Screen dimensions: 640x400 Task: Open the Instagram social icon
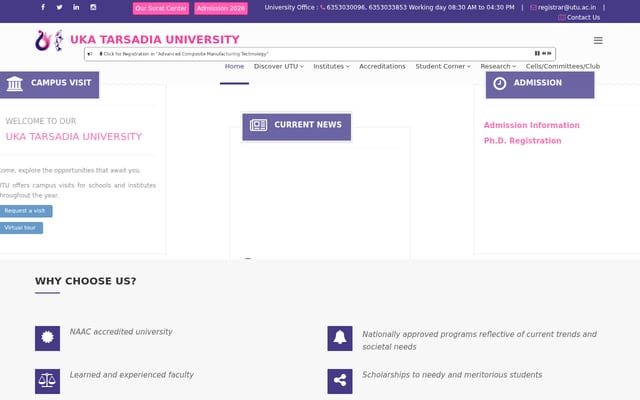pos(93,7)
